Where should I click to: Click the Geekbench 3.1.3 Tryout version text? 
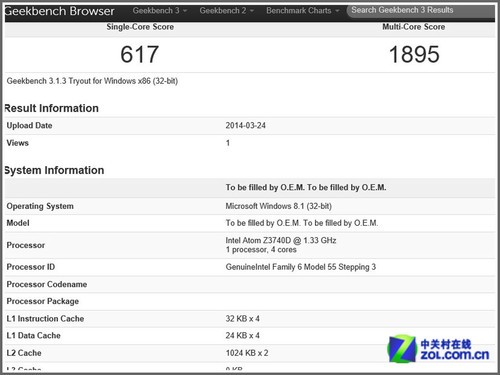tap(92, 81)
